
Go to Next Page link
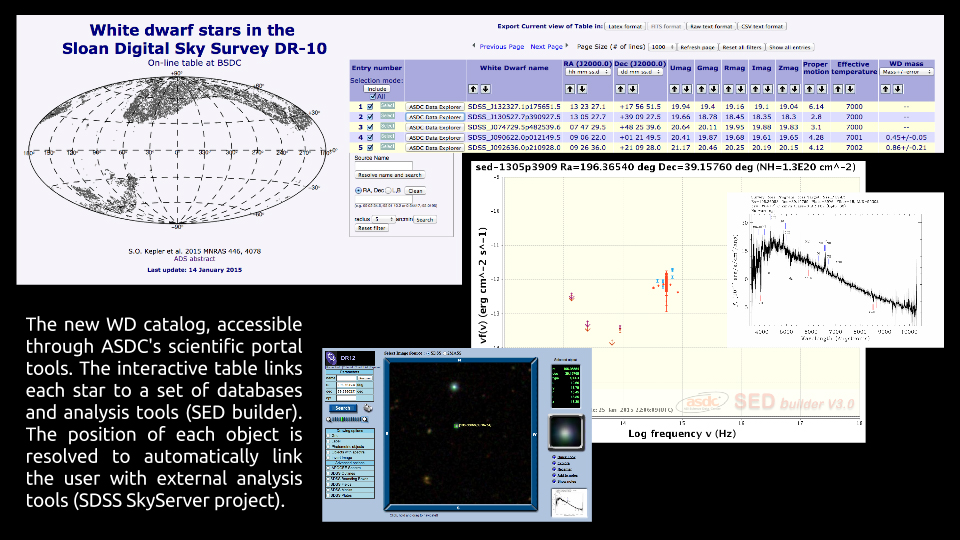click(x=546, y=47)
